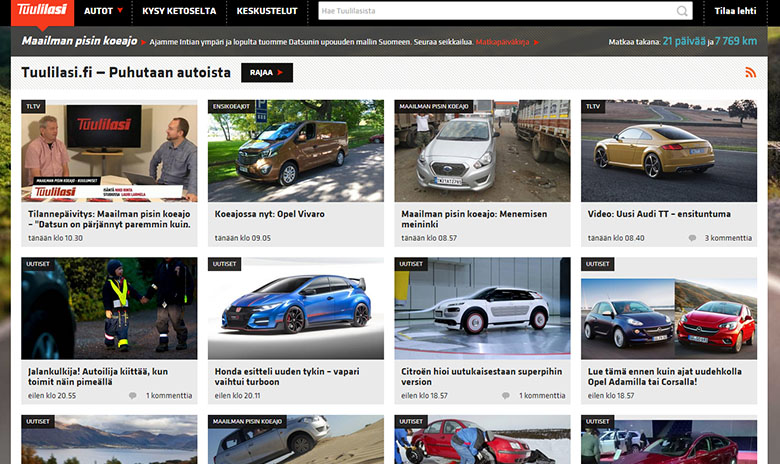Screen dimensions: 780x464
Task: Open the AUTOT dropdown menu
Action: pyautogui.click(x=103, y=11)
